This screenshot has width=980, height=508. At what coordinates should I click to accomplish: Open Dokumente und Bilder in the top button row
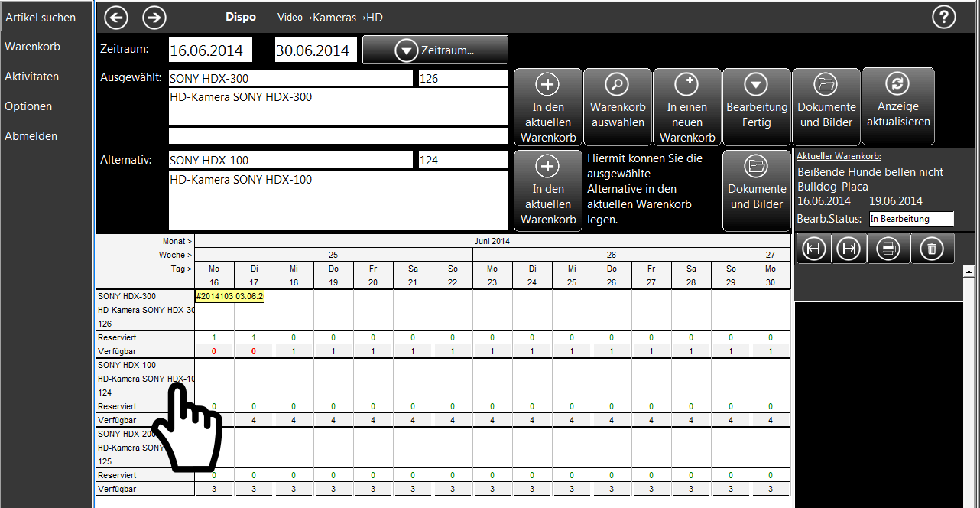826,107
